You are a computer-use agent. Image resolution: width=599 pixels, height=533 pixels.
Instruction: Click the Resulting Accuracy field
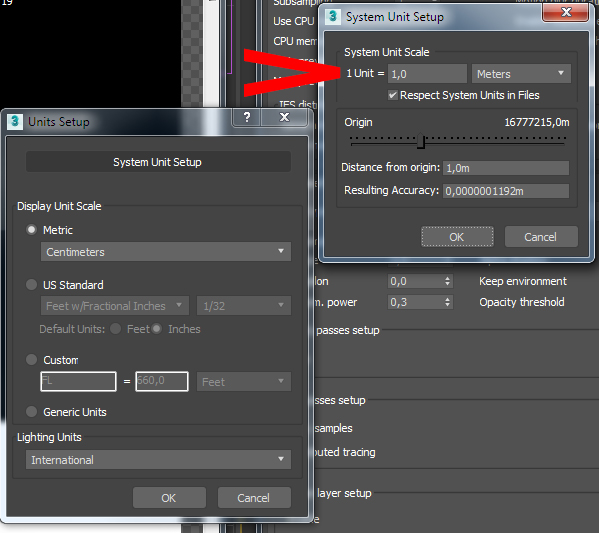pyautogui.click(x=506, y=191)
